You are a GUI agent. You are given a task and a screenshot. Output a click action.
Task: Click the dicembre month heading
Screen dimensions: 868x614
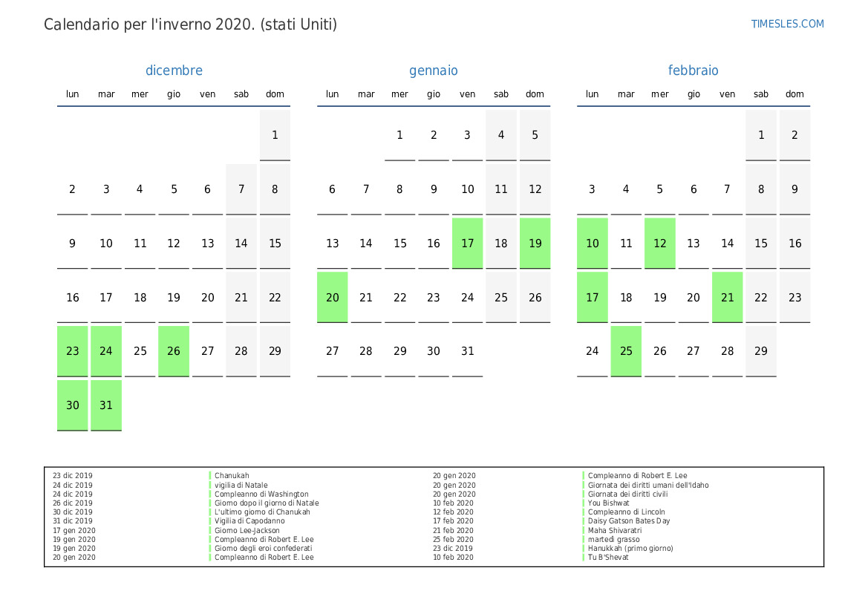(x=174, y=71)
